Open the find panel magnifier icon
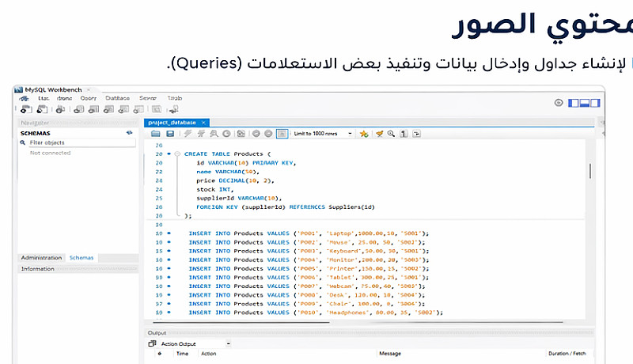 pyautogui.click(x=391, y=134)
